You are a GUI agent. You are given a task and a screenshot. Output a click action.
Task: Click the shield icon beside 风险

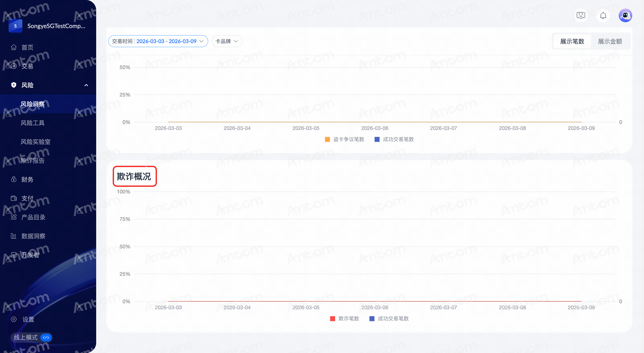[x=14, y=85]
